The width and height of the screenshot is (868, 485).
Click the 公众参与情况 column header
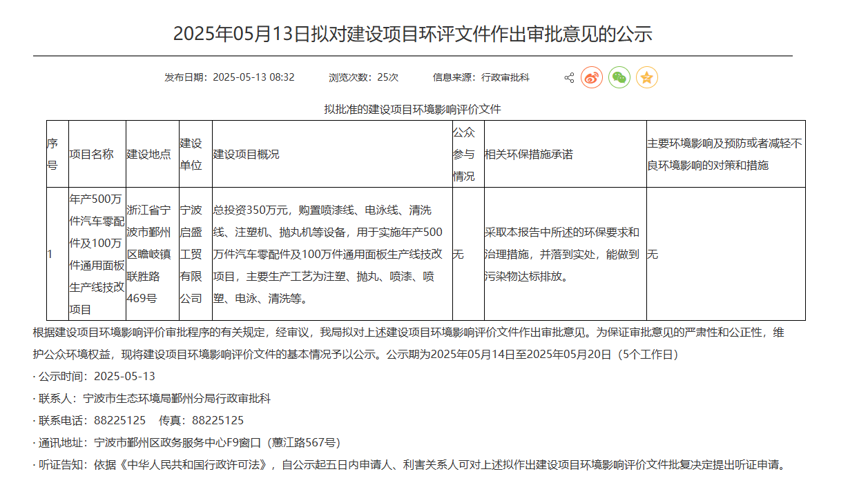tap(468, 154)
